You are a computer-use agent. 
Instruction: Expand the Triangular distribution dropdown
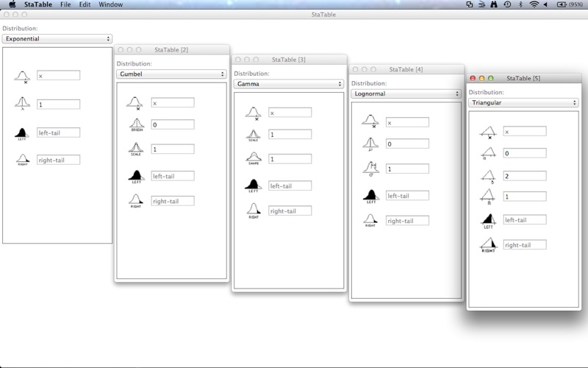point(523,103)
